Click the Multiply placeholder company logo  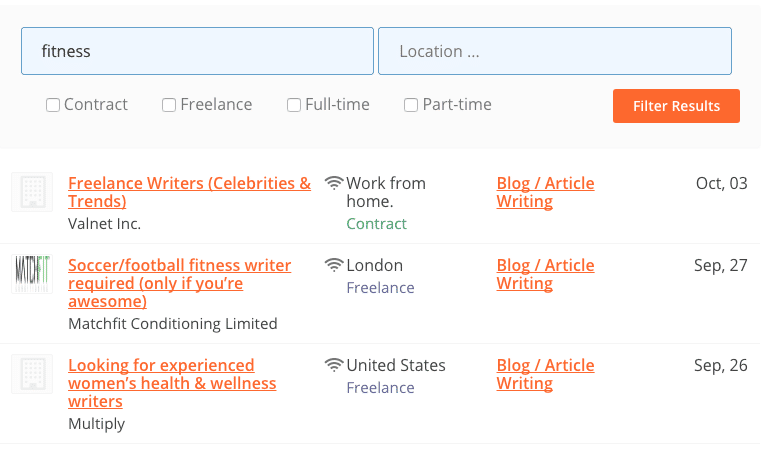32,374
